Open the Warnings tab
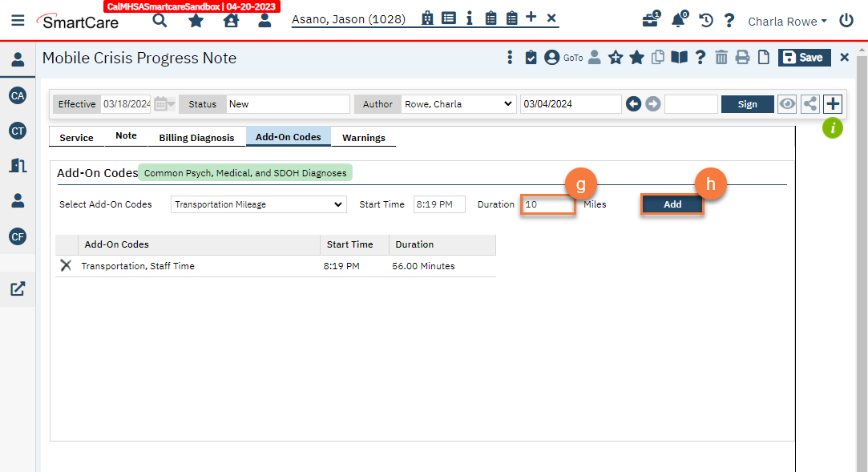868x472 pixels. pyautogui.click(x=364, y=138)
